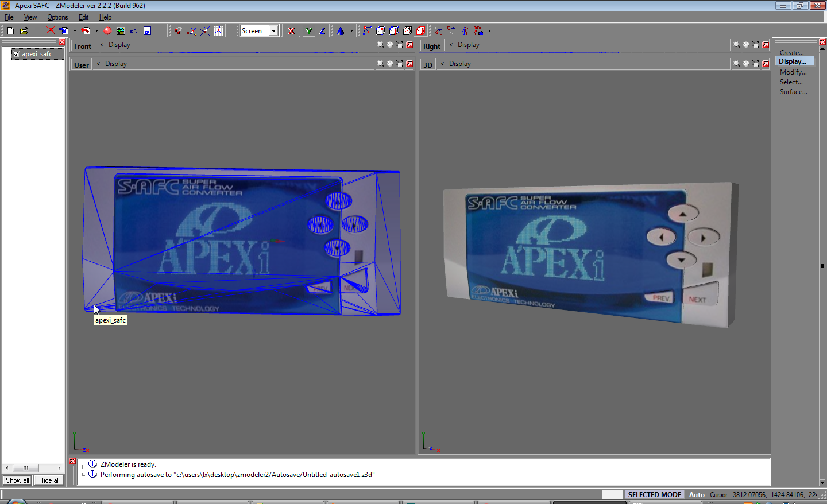Open the Surface... command group
This screenshot has height=504, width=827.
point(794,92)
